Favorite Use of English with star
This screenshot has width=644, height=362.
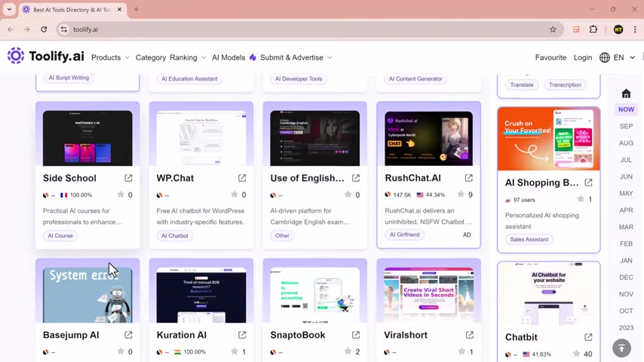click(348, 195)
